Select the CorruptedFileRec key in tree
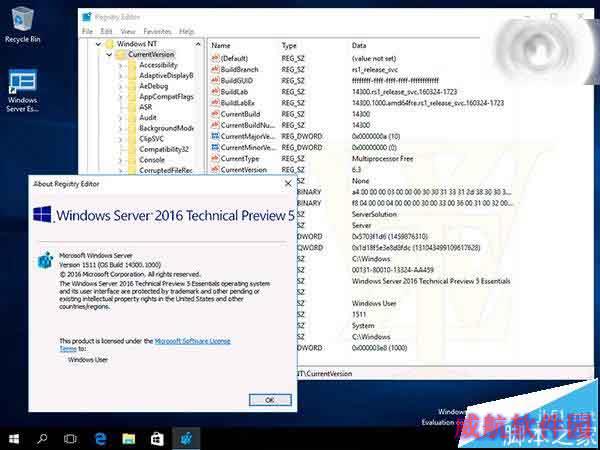This screenshot has width=600, height=450. point(166,170)
